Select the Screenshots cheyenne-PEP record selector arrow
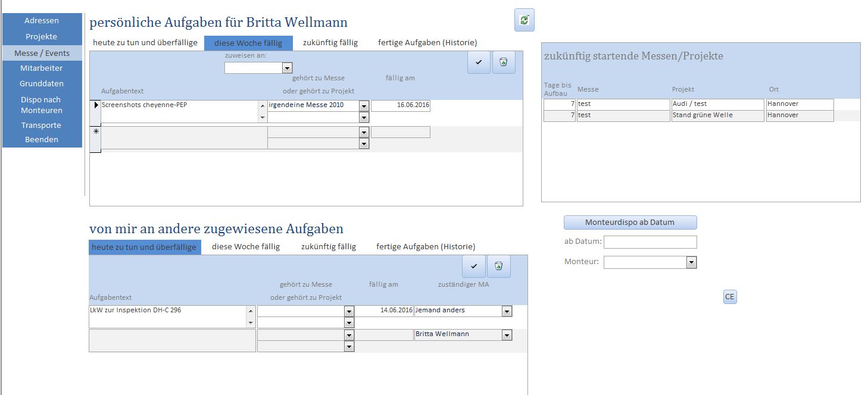The image size is (868, 395). pyautogui.click(x=95, y=105)
